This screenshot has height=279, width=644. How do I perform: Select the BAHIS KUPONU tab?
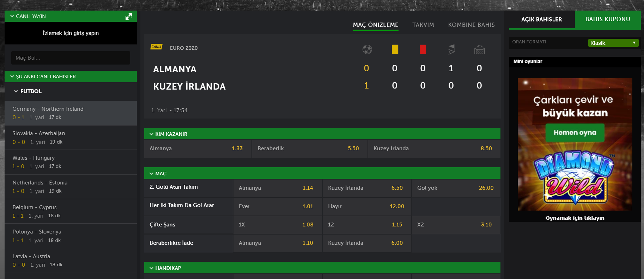pyautogui.click(x=607, y=19)
